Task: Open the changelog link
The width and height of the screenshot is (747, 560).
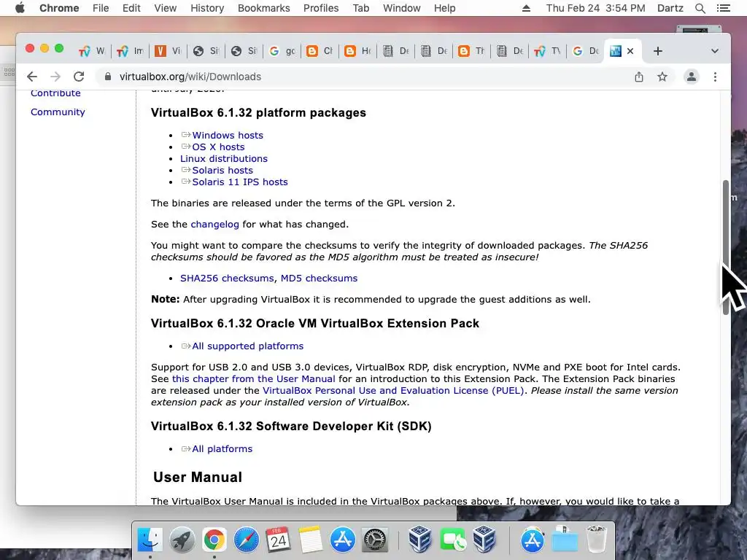Action: click(x=215, y=225)
